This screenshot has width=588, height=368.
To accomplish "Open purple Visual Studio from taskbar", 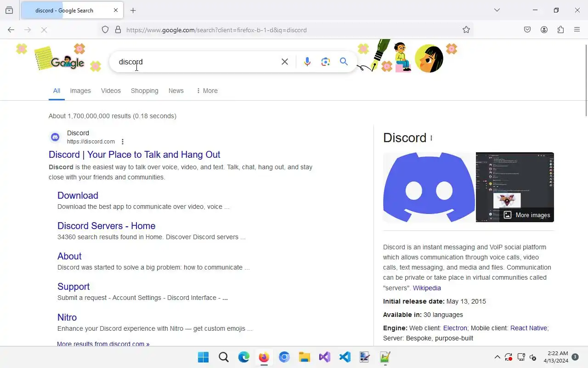I will tap(325, 357).
